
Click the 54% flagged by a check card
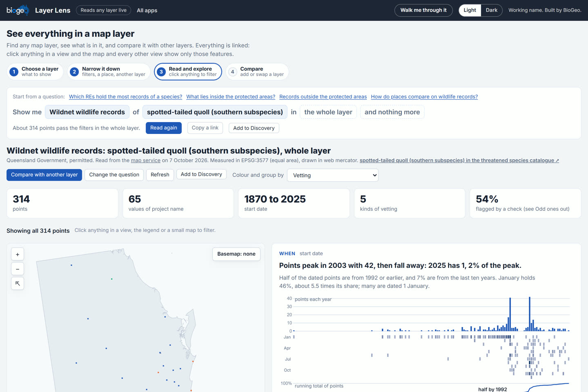(526, 203)
